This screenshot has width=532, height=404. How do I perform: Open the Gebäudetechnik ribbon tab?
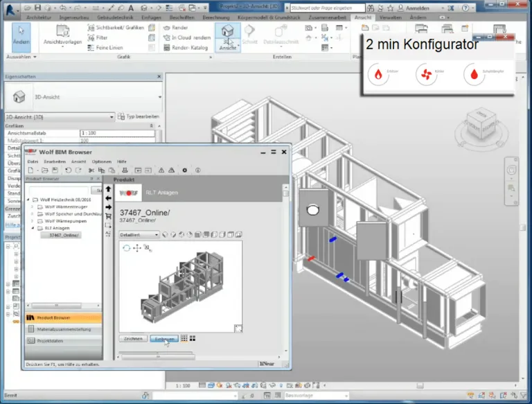115,17
